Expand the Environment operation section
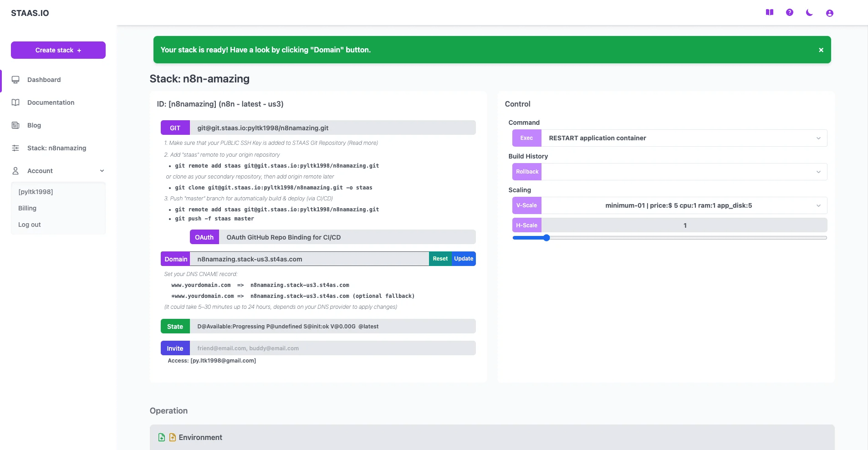868x450 pixels. point(492,437)
